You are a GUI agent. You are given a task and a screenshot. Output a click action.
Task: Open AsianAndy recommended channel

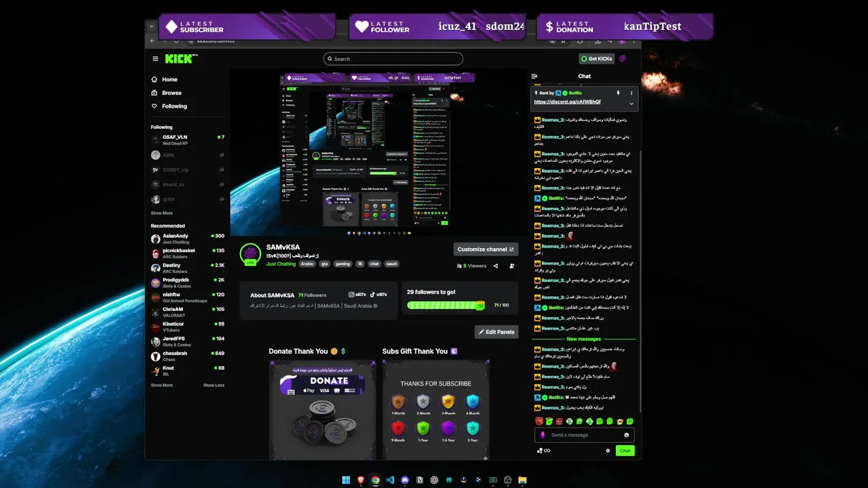click(188, 239)
